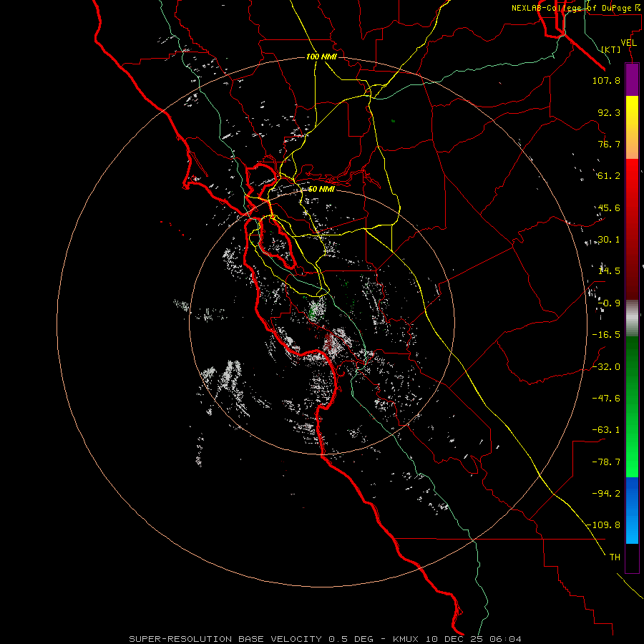This screenshot has height=644, width=644.
Task: Click the "50 NMI" range ring label
Action: pyautogui.click(x=321, y=190)
